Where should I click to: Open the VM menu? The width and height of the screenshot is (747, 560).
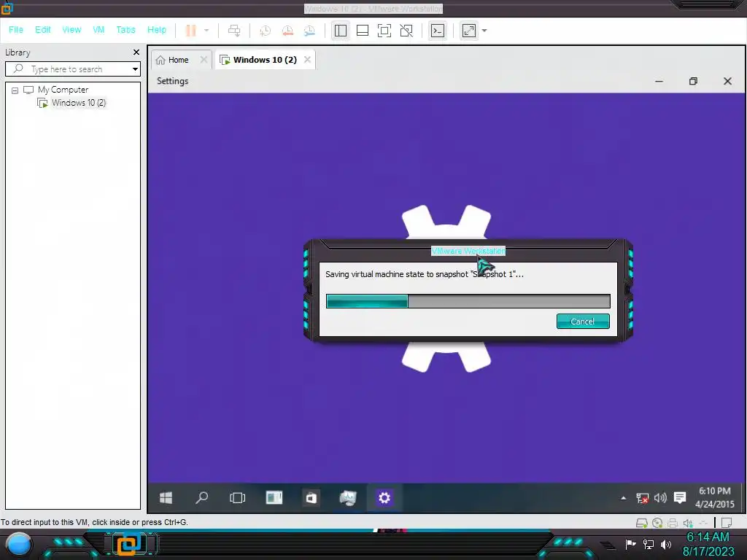[x=98, y=29]
